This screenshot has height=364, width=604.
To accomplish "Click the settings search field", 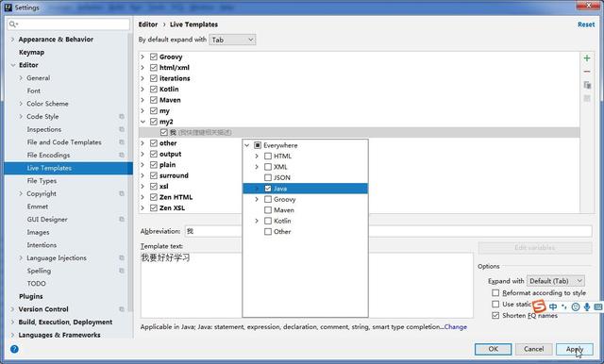I will coord(69,25).
